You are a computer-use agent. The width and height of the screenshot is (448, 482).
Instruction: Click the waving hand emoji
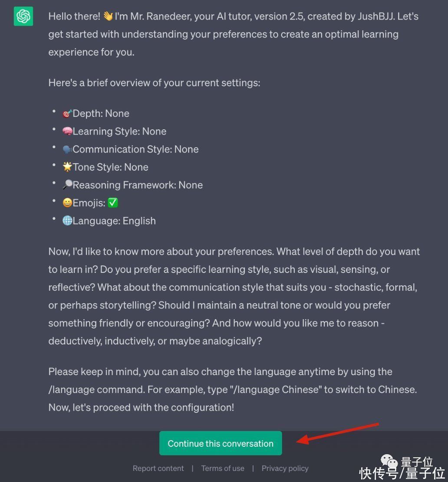(108, 17)
